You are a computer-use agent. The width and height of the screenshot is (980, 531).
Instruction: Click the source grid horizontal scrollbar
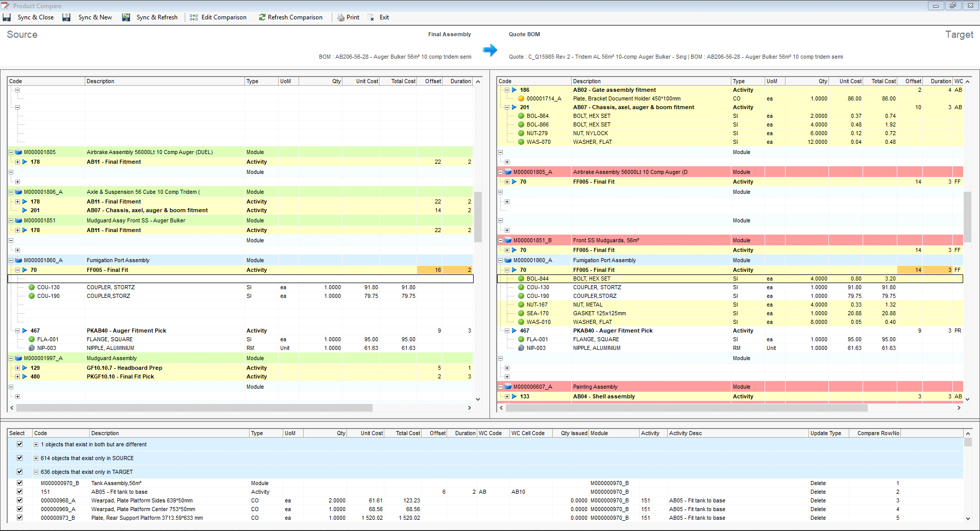(194, 408)
